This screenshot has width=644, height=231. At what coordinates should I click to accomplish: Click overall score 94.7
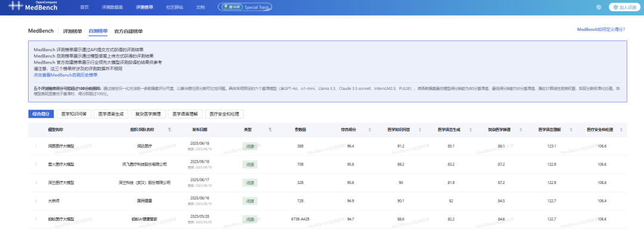click(351, 219)
